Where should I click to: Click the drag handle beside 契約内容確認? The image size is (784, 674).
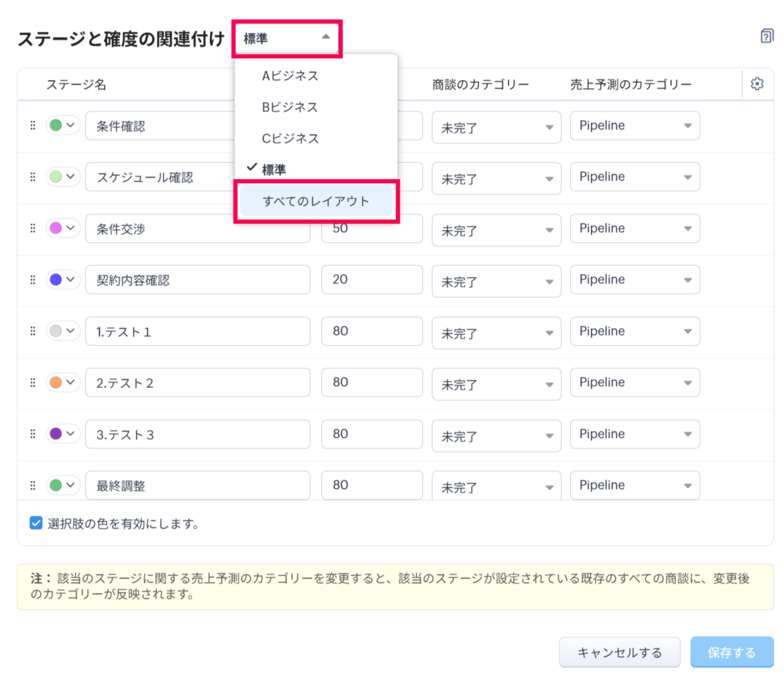(x=33, y=279)
